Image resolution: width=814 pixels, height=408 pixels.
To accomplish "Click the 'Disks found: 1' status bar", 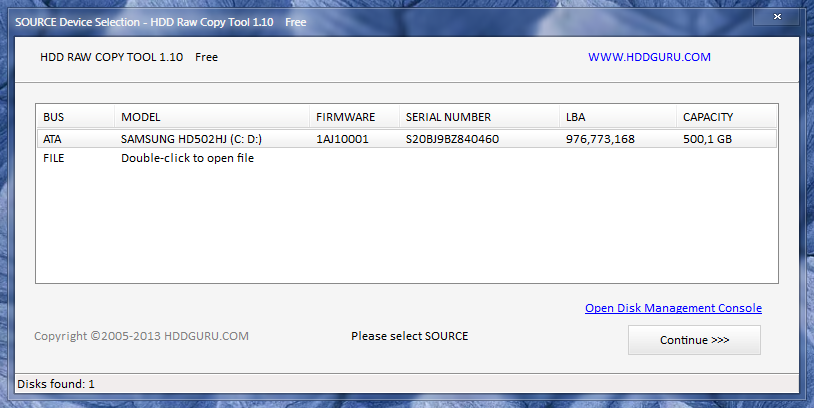I will tap(57, 384).
